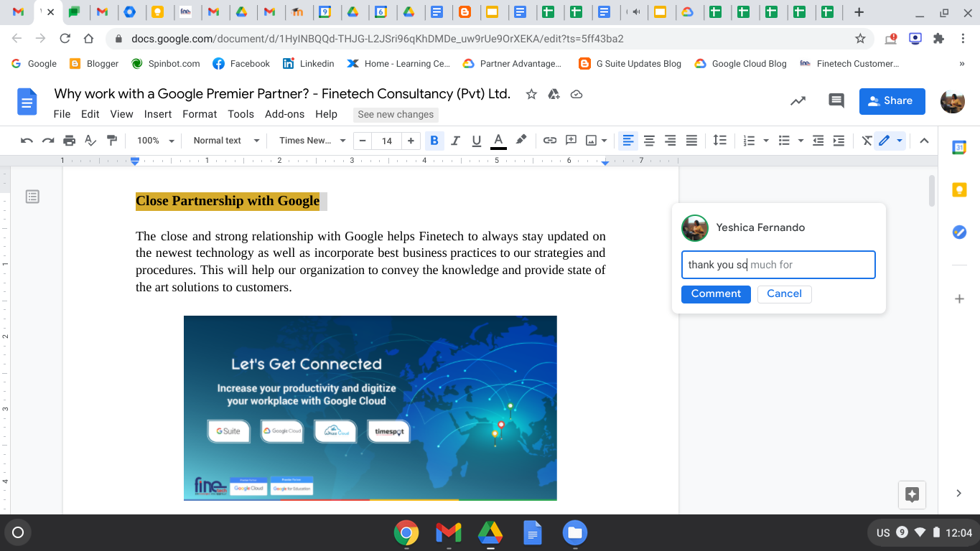Viewport: 980px width, 551px height.
Task: Open the Tools menu
Action: (241, 114)
